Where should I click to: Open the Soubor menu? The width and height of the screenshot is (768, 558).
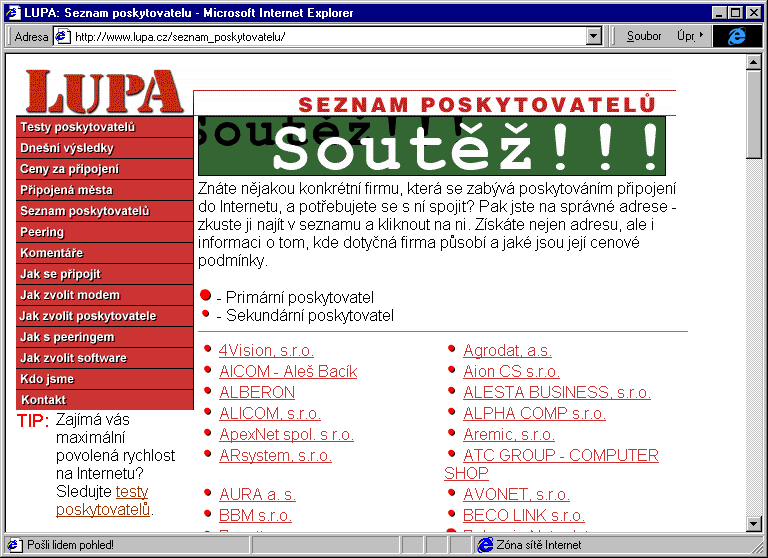pyautogui.click(x=644, y=36)
